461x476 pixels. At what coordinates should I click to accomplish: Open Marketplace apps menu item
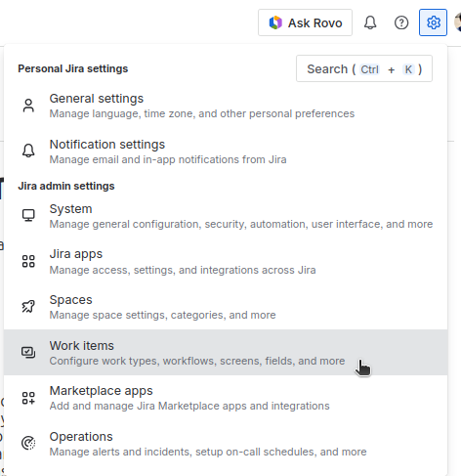[226, 398]
